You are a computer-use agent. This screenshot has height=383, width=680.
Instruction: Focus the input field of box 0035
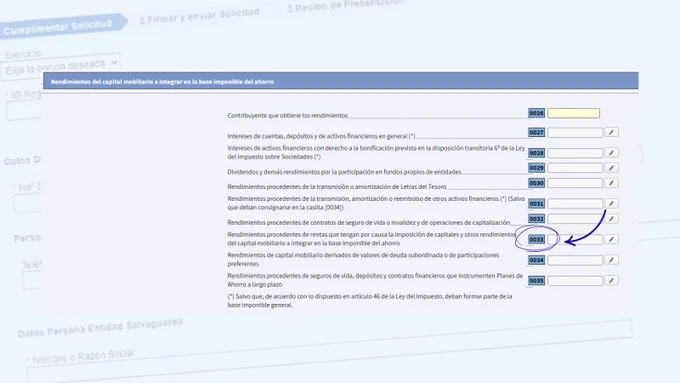pyautogui.click(x=575, y=281)
